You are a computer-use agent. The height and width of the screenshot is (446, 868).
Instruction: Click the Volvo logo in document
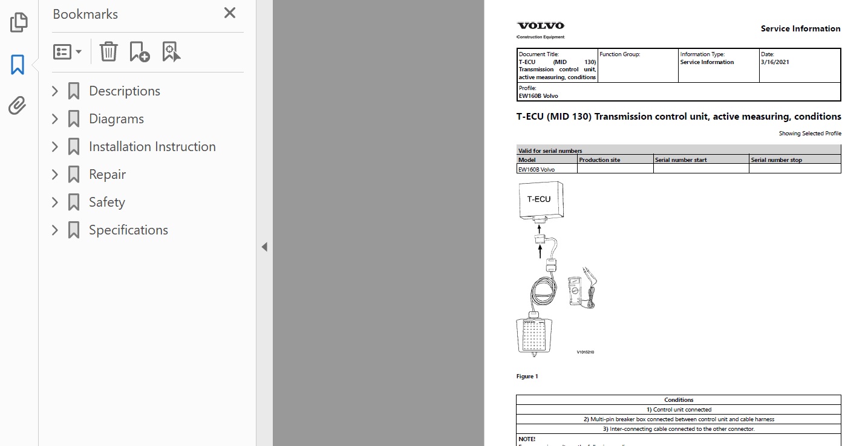point(540,26)
